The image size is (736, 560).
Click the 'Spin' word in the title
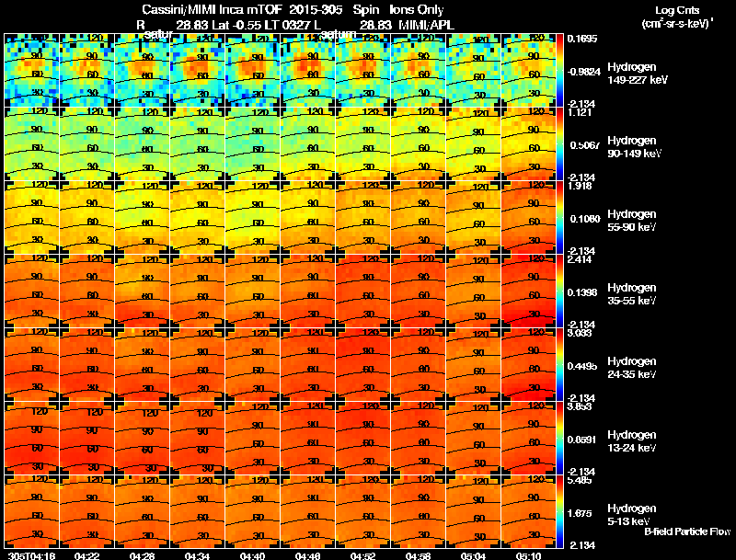pos(365,10)
